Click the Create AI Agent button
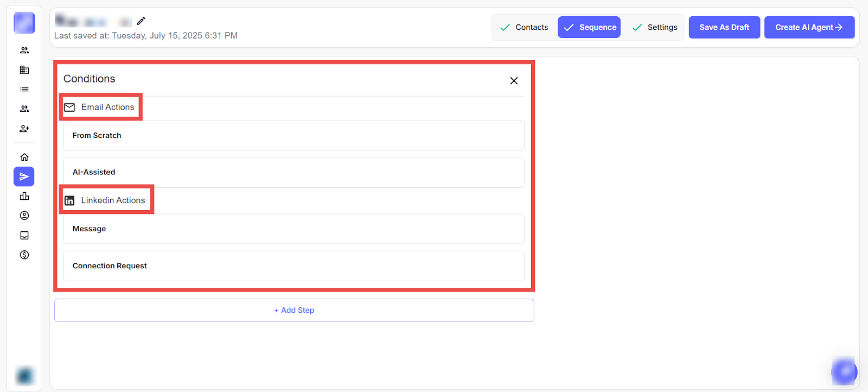 809,27
